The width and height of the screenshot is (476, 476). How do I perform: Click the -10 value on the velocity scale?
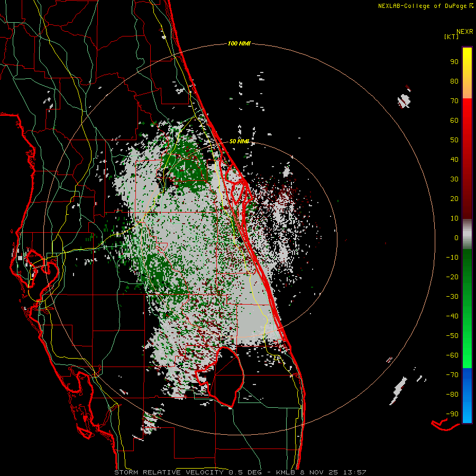click(452, 258)
